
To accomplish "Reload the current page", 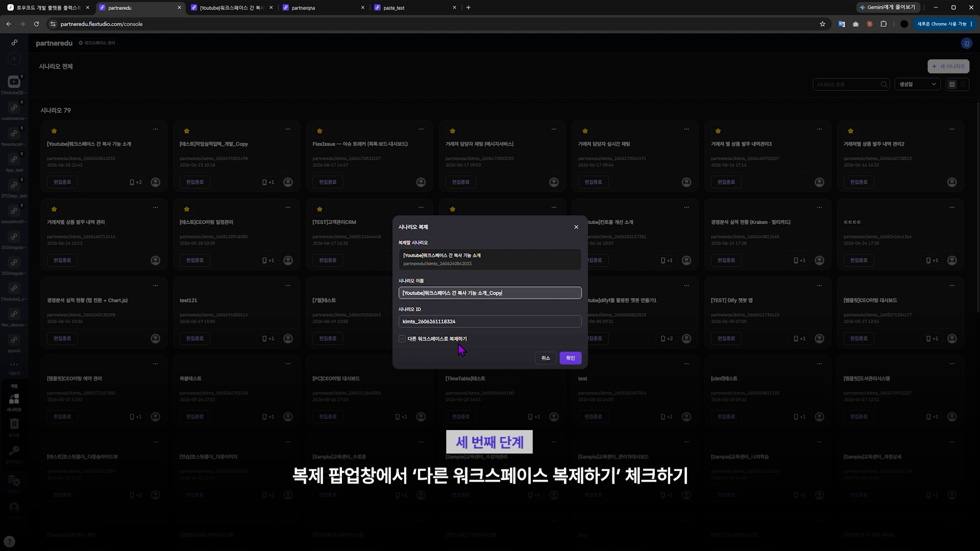I will (36, 24).
